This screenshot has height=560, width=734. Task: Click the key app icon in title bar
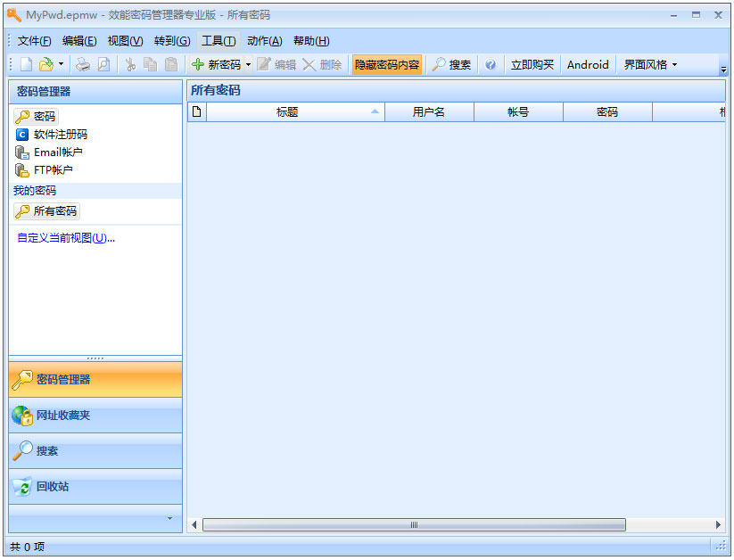(x=14, y=15)
